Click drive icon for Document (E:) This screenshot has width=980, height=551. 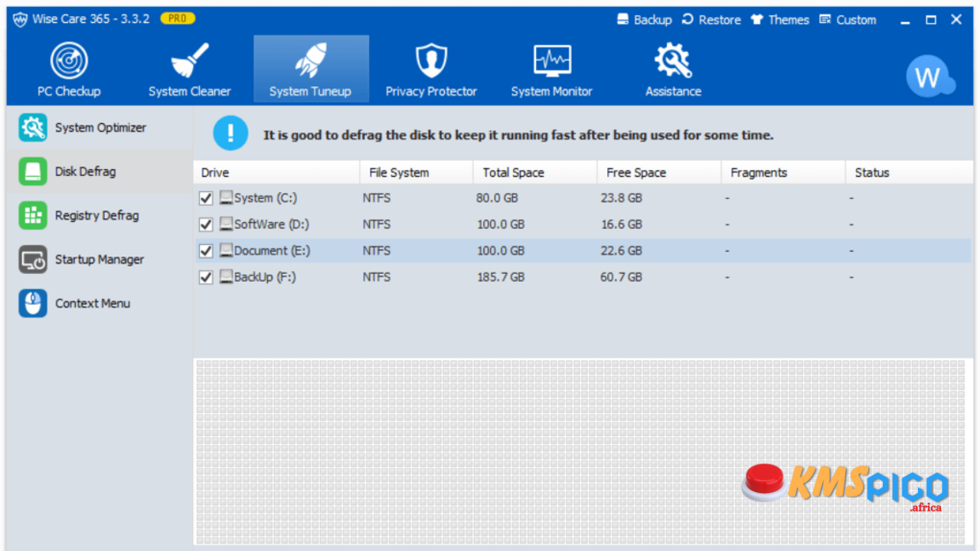(x=226, y=250)
